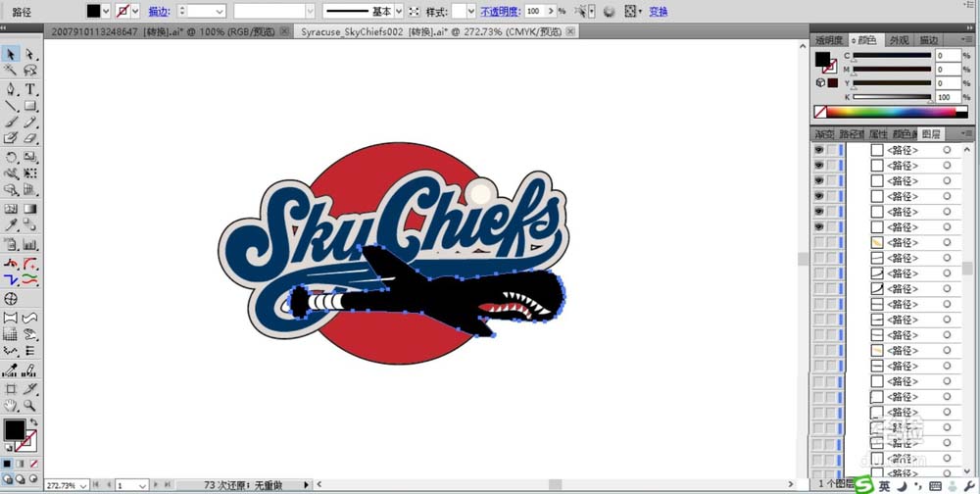Select the Direct Selection tool
This screenshot has height=494, width=980.
[29, 55]
